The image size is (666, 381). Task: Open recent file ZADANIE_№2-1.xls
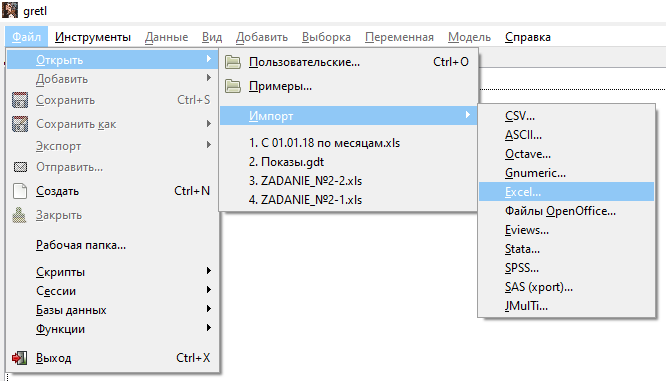[349, 200]
